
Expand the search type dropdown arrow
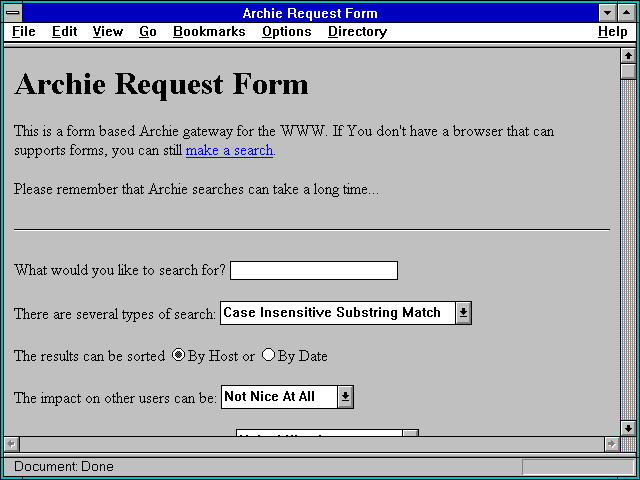(x=463, y=313)
